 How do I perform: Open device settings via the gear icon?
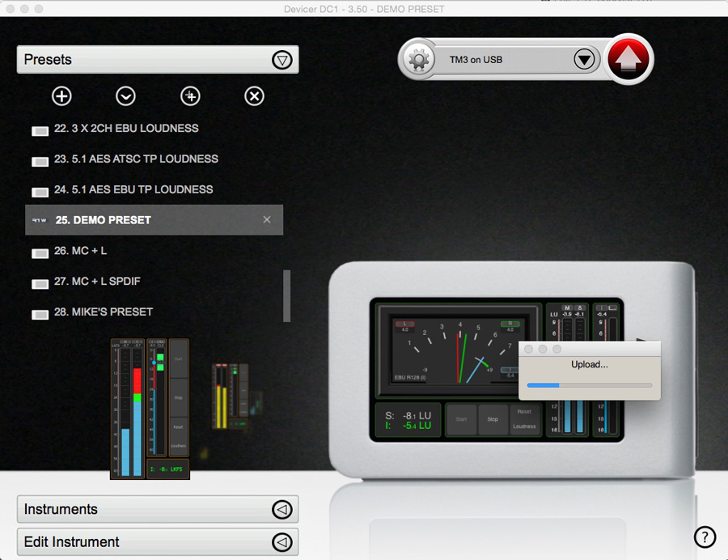418,60
